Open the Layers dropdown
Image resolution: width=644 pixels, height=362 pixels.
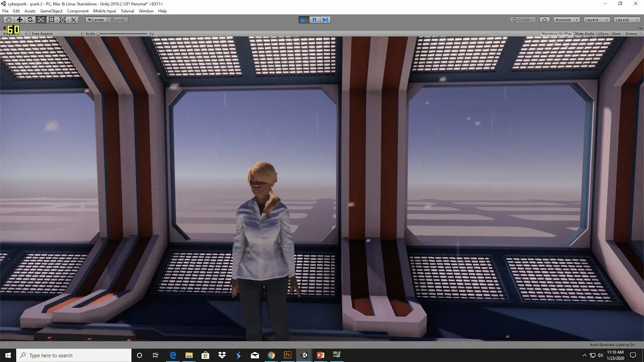coord(597,20)
